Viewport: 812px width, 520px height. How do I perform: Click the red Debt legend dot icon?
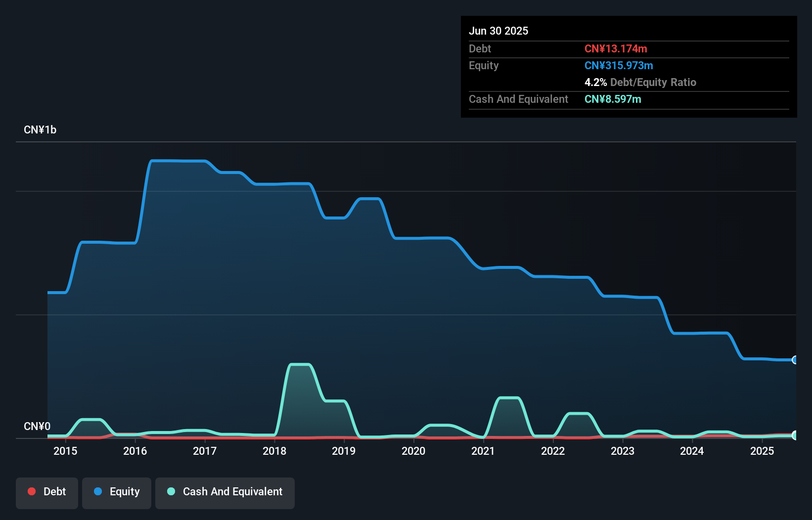click(x=32, y=491)
